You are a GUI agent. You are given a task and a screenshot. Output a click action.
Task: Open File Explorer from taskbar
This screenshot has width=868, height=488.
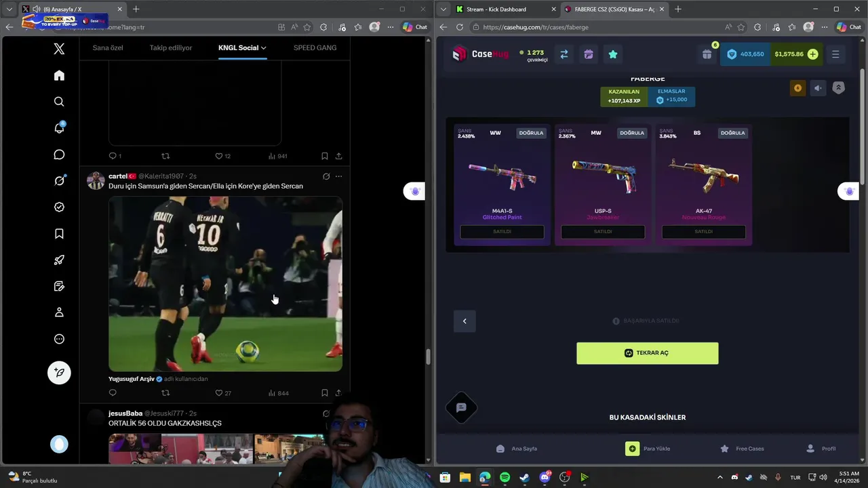465,477
